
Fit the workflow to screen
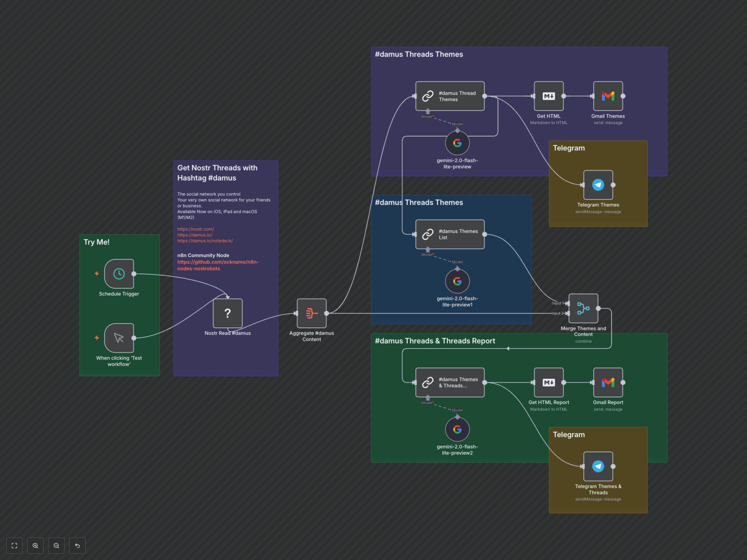coord(14,545)
